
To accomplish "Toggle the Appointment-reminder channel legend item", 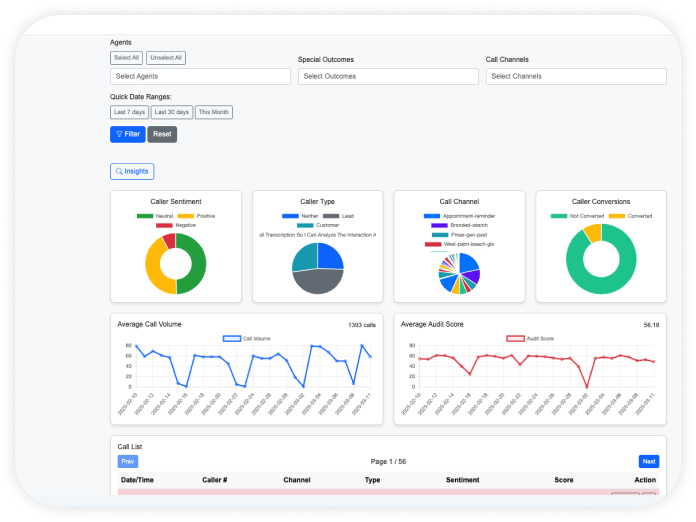I will [x=432, y=216].
